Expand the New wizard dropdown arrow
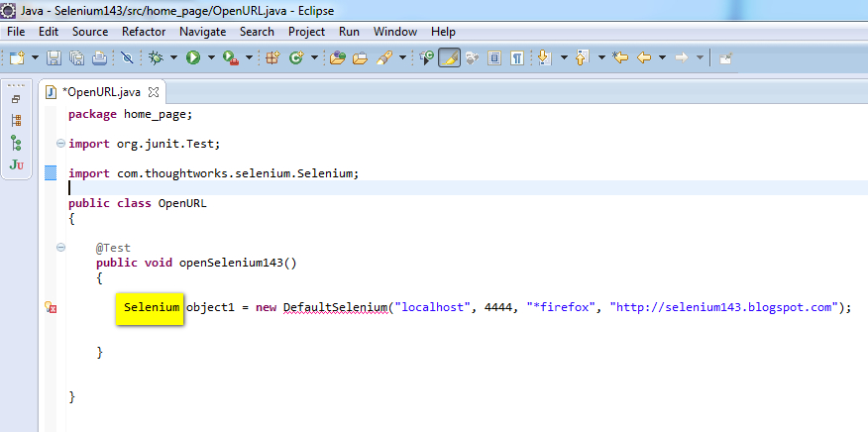The width and height of the screenshot is (868, 432). pos(35,57)
